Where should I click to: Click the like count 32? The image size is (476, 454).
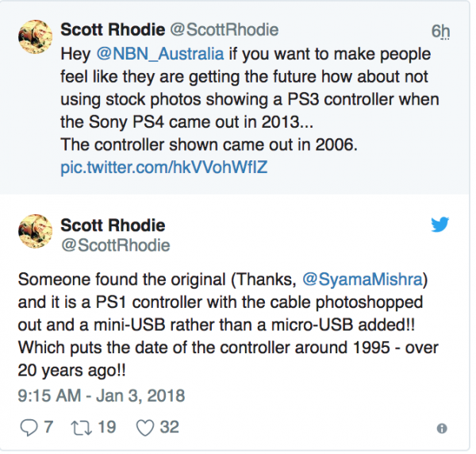pos(169,427)
